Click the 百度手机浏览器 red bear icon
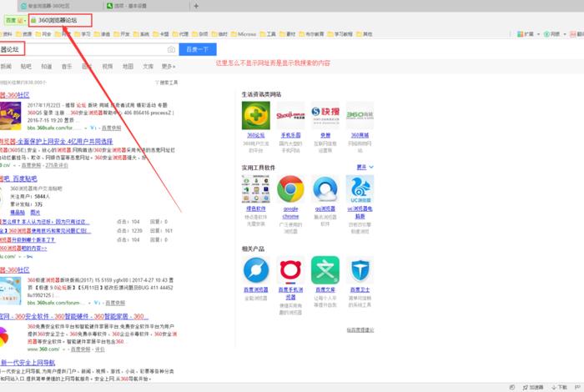584x392 pixels. [x=290, y=270]
